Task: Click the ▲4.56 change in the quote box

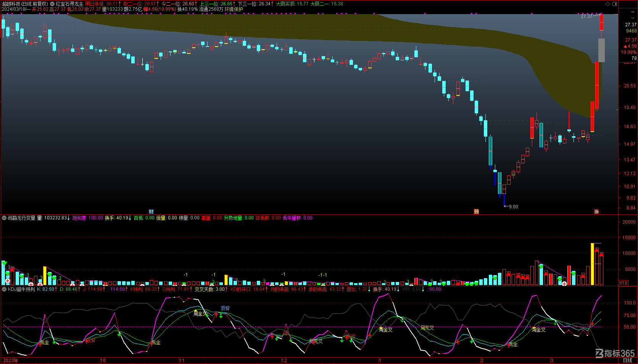Action: 630,46
